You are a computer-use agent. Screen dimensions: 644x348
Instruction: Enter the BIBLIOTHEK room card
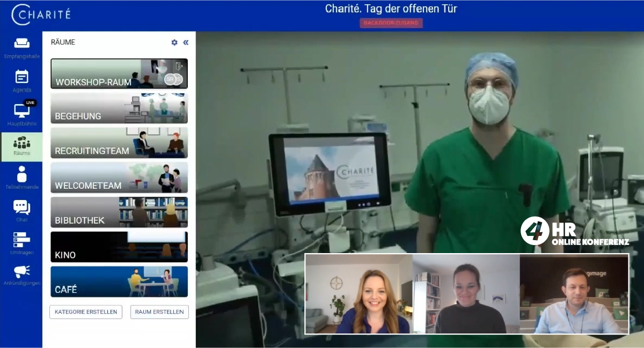[119, 212]
